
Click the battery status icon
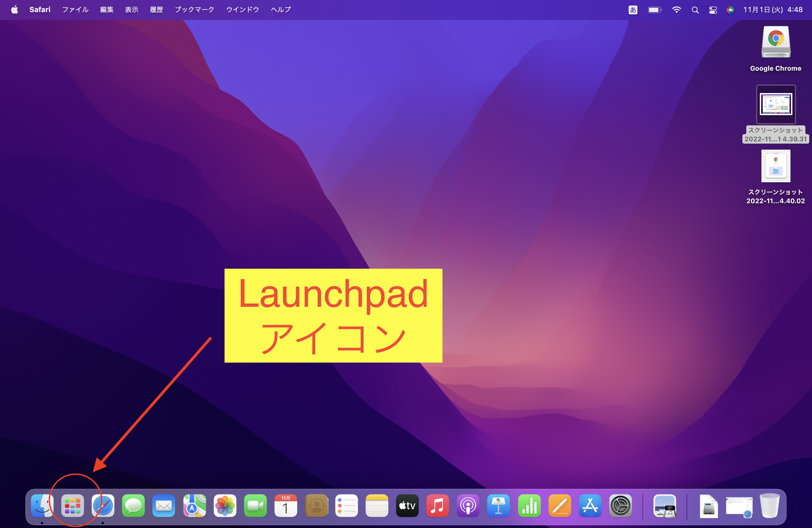[655, 10]
